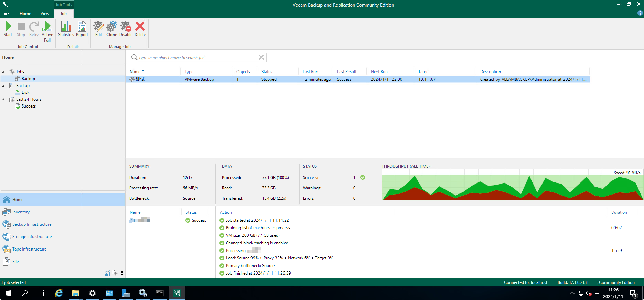644x300 pixels.
Task: Delete the selected job
Action: click(140, 29)
